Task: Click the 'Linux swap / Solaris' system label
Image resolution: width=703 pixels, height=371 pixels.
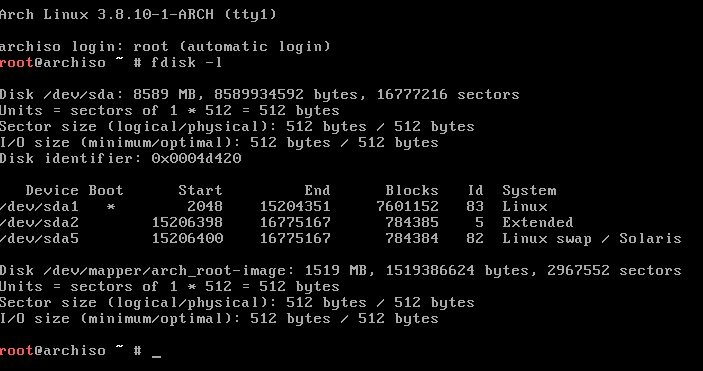Action: tap(592, 239)
